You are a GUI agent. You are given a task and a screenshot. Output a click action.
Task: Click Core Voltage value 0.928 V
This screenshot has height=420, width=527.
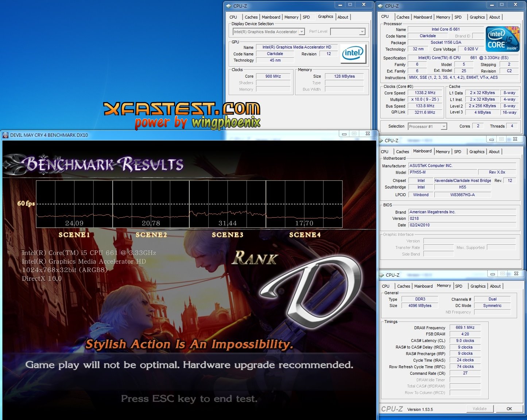pyautogui.click(x=471, y=49)
